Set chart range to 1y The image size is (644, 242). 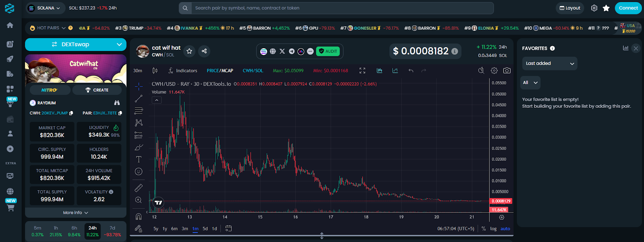(x=165, y=229)
